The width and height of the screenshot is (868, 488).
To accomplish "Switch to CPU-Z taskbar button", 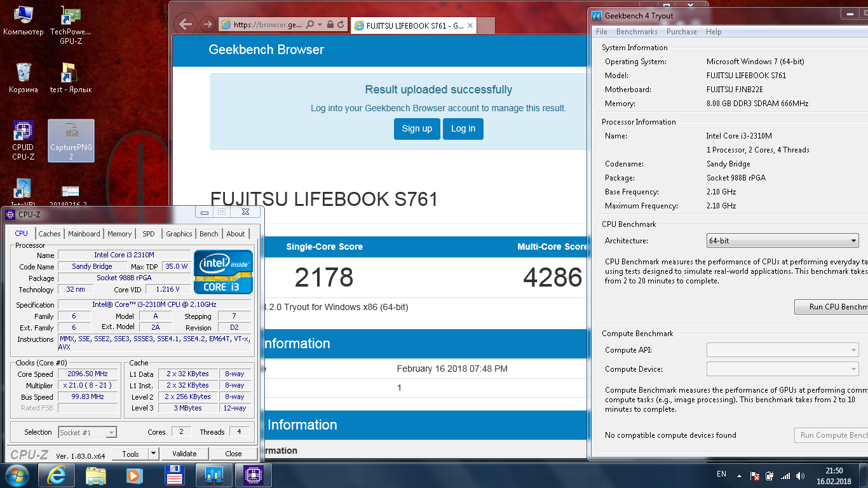I will pyautogui.click(x=253, y=475).
